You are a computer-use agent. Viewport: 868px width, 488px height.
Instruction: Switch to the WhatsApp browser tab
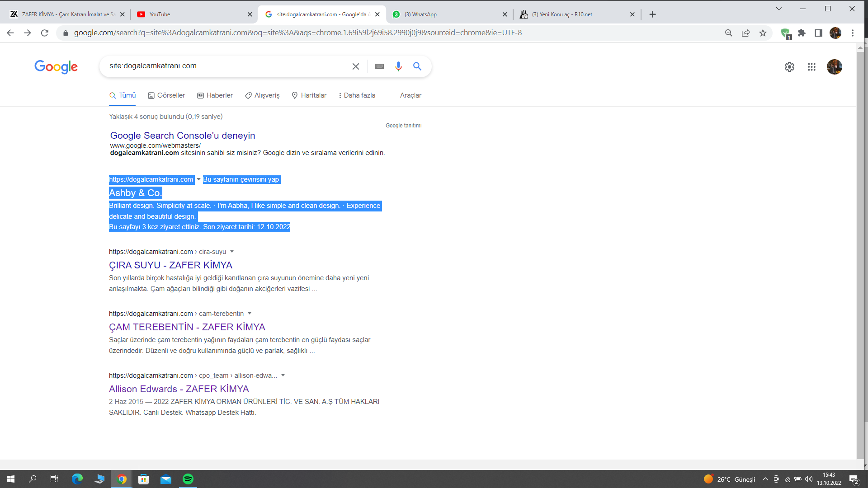tap(449, 14)
